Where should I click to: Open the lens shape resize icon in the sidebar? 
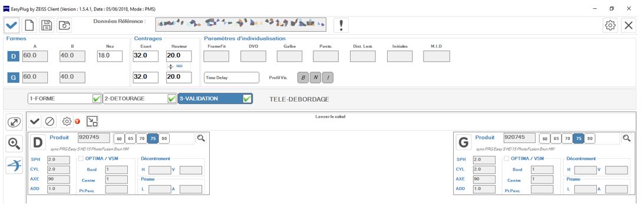(14, 122)
